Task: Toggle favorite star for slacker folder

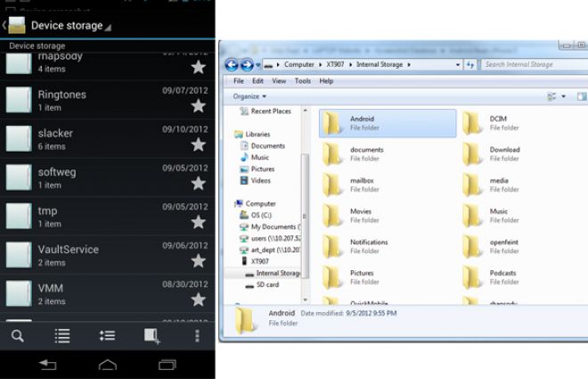Action: point(198,144)
